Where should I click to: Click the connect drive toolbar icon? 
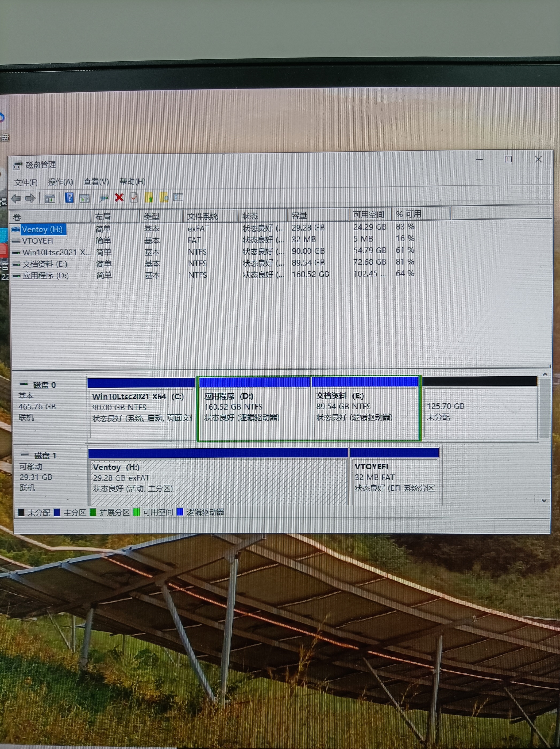point(104,198)
